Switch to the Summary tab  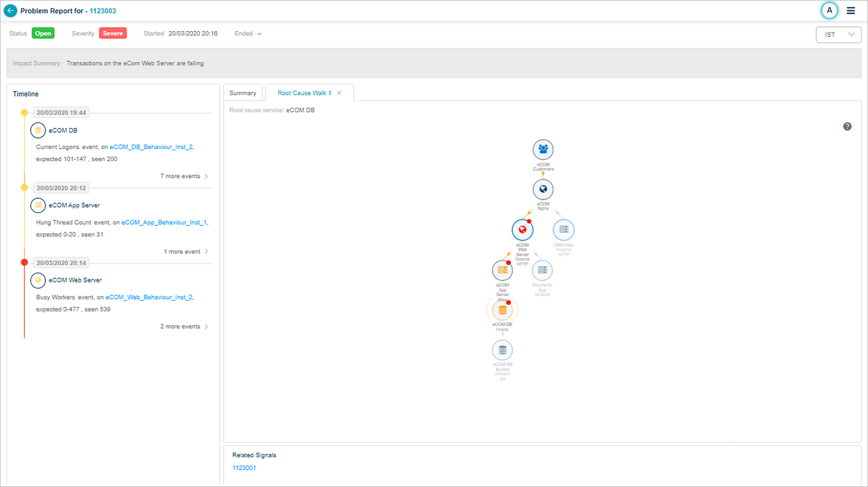point(243,93)
